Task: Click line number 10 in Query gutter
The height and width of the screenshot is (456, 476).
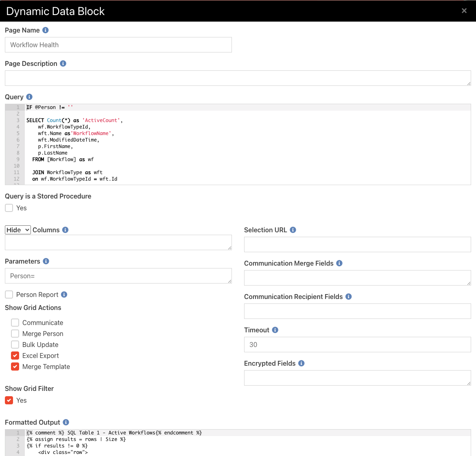Action: (16, 166)
